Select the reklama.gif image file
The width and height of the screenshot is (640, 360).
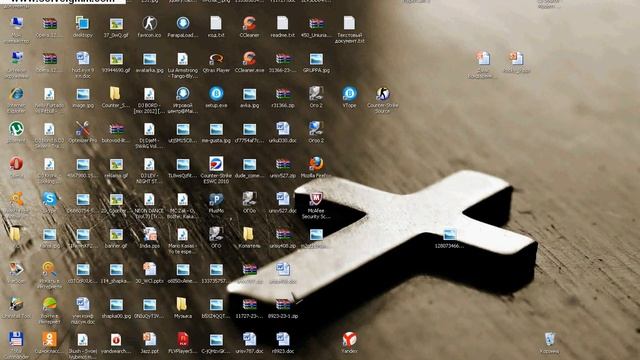[116, 164]
